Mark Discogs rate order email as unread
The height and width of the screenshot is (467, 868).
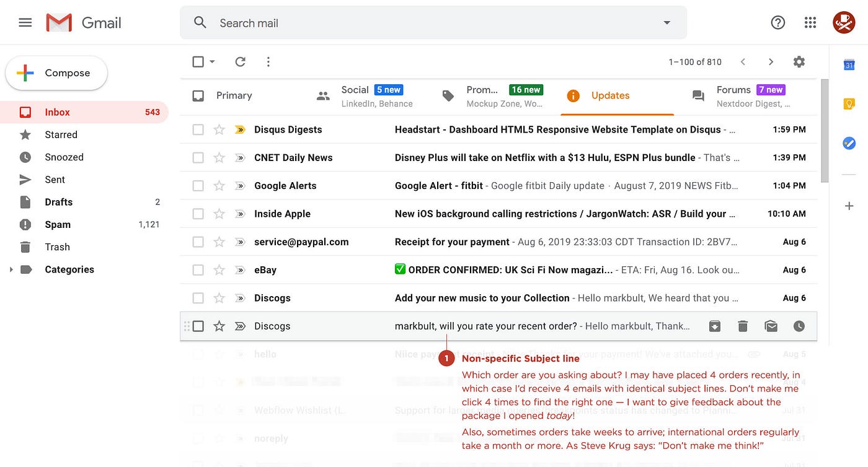[x=771, y=326]
